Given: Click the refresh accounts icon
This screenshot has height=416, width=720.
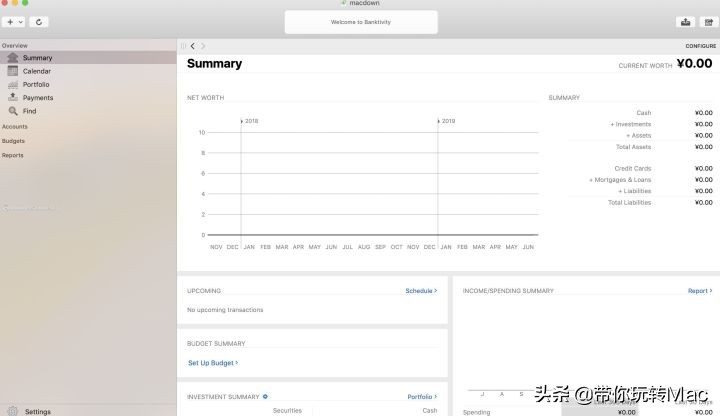Looking at the screenshot, I should pyautogui.click(x=39, y=22).
